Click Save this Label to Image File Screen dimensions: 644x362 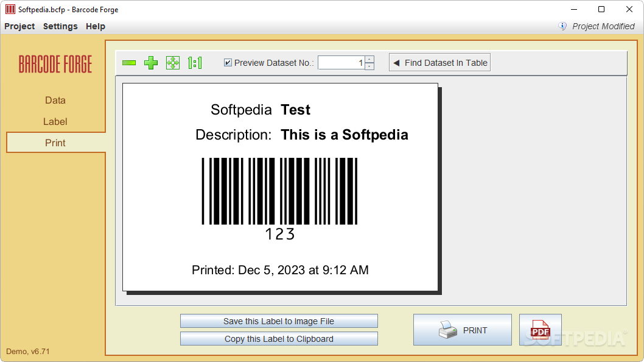pos(279,321)
